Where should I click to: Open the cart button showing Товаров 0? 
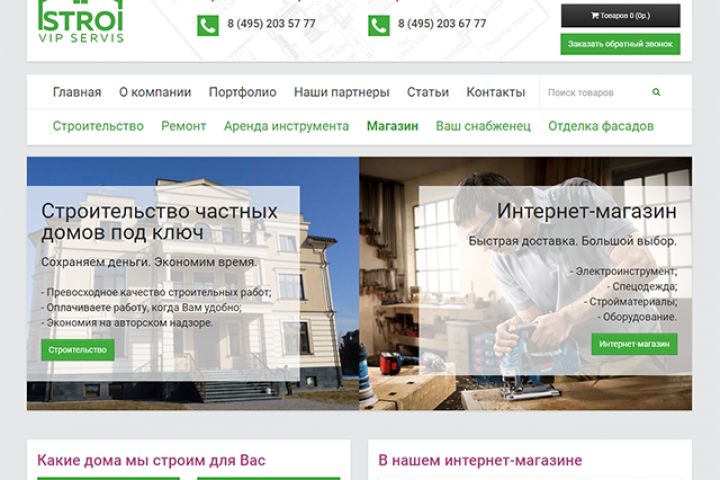pos(620,16)
